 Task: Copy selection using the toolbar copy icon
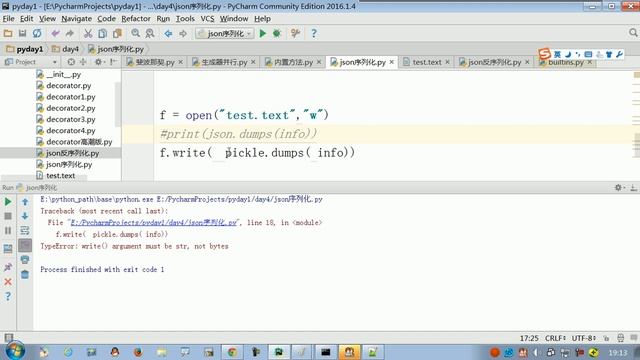102,33
